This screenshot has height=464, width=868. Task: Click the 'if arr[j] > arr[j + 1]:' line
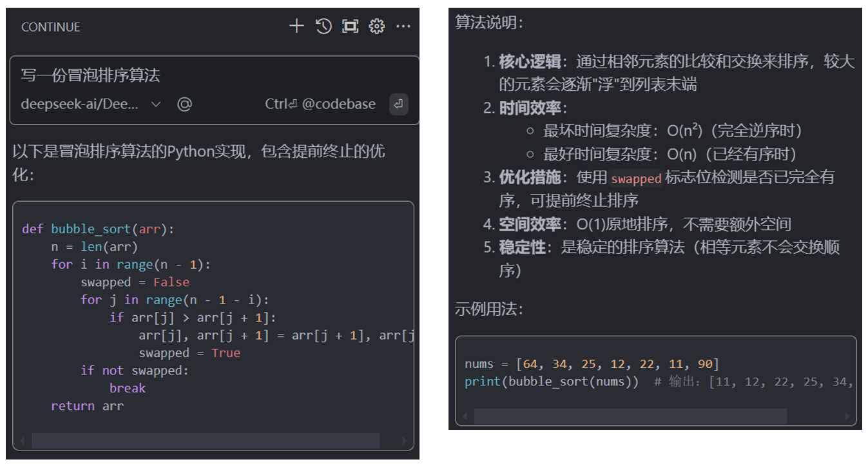pyautogui.click(x=193, y=318)
